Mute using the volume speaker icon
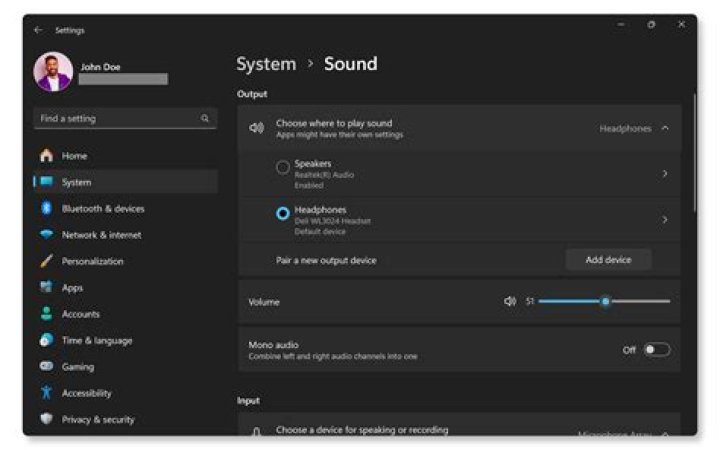Image resolution: width=720 pixels, height=450 pixels. (x=510, y=301)
